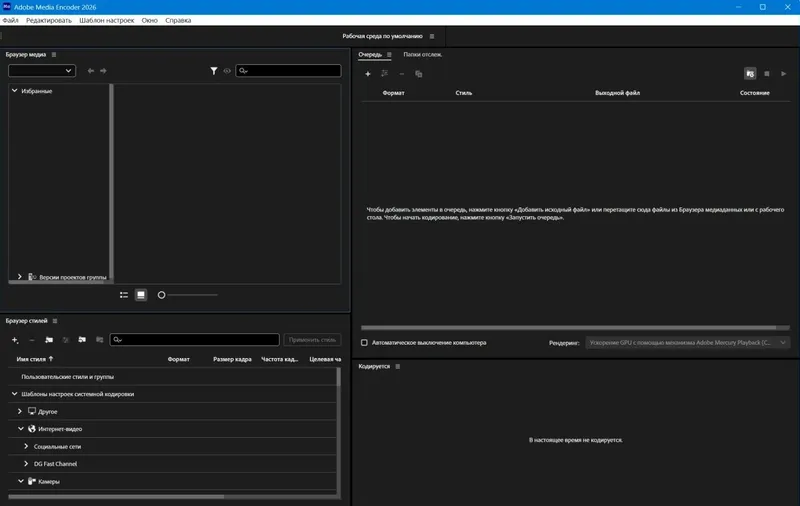
Task: Open the Окно menu
Action: point(149,20)
